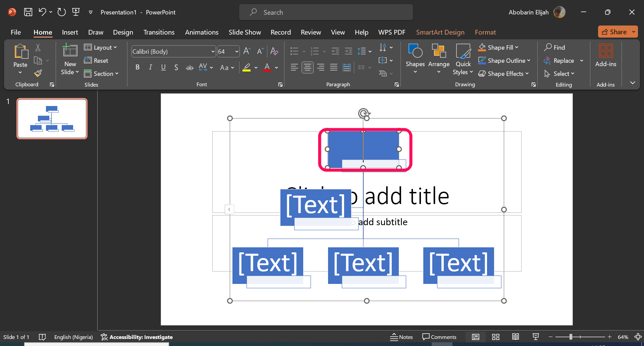
Task: Open the Layout dropdown
Action: pyautogui.click(x=101, y=48)
